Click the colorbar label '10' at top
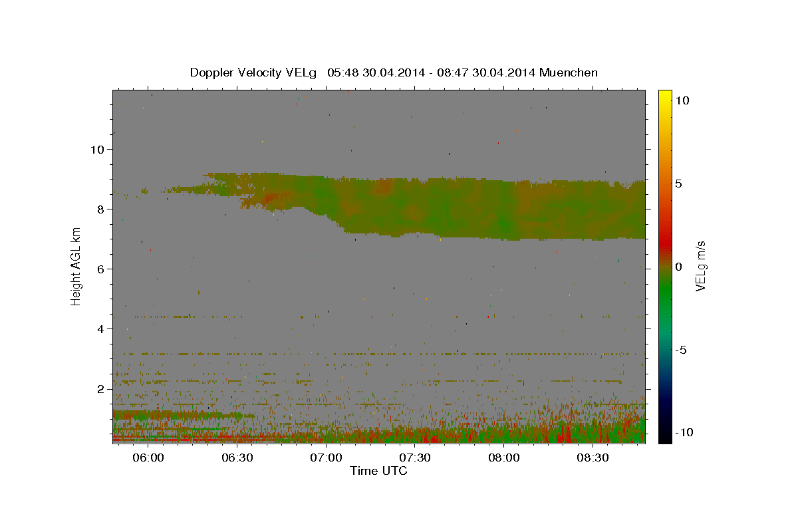The height and width of the screenshot is (532, 798). 684,100
